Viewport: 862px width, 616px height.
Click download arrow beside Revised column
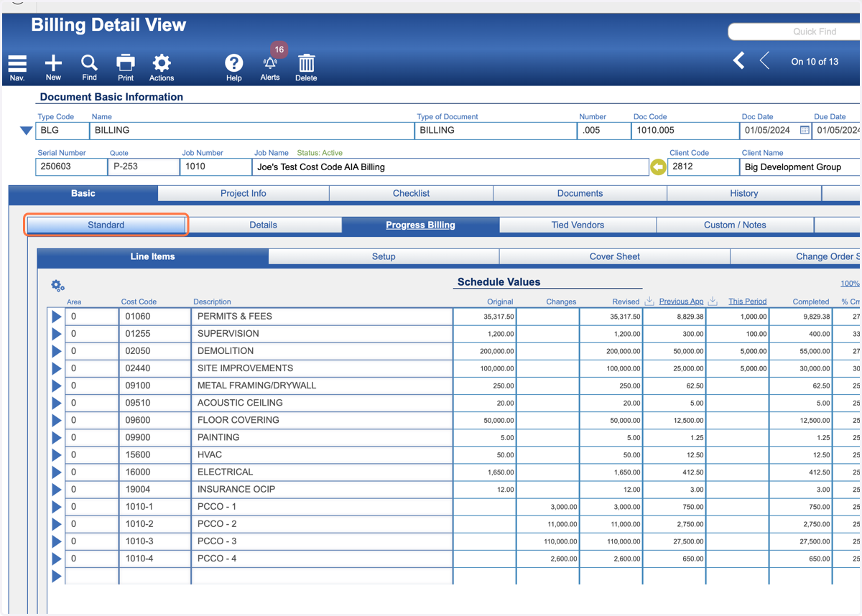[x=649, y=301]
